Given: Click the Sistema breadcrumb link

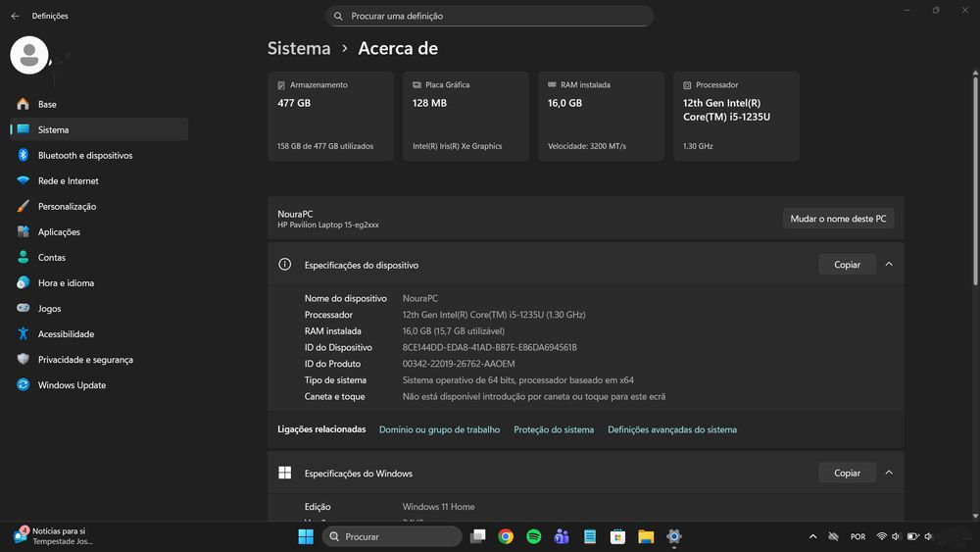Looking at the screenshot, I should pos(299,48).
